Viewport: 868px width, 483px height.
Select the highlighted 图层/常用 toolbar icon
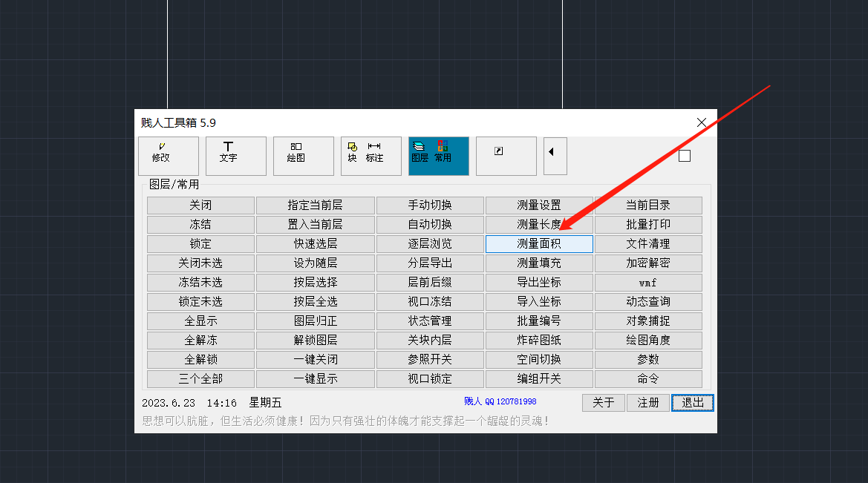click(438, 156)
